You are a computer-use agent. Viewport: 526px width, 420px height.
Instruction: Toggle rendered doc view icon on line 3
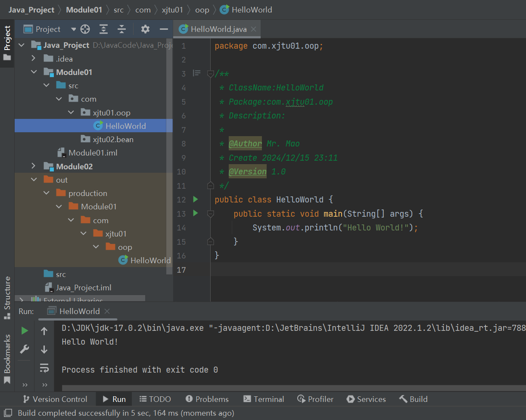point(197,73)
